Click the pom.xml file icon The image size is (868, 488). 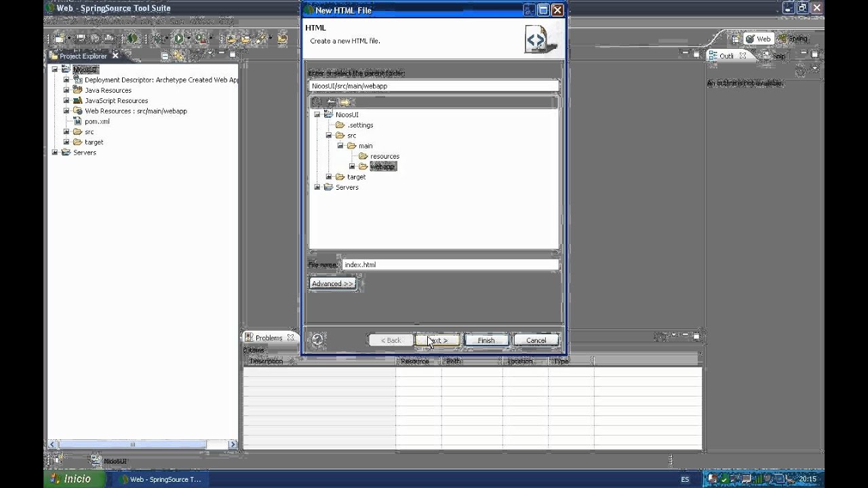77,121
